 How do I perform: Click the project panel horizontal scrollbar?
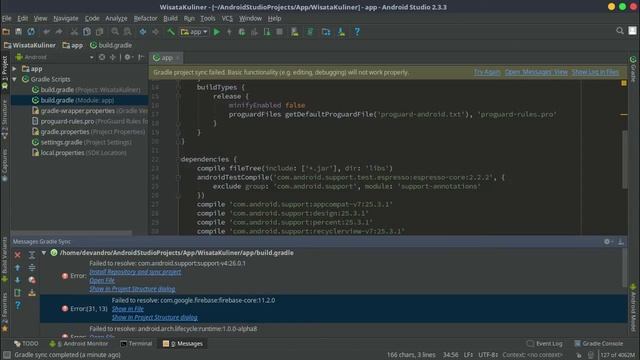(x=72, y=233)
